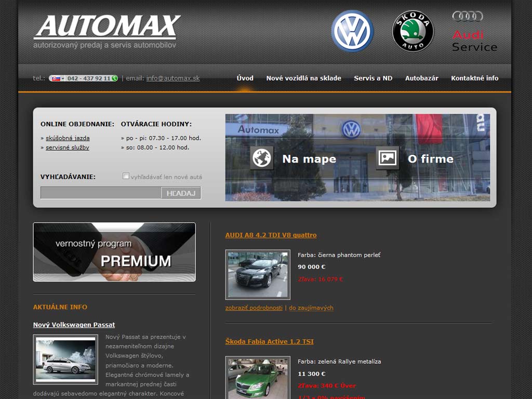Screen dimensions: 532x399
Task: Focus the search text field
Action: [x=101, y=193]
